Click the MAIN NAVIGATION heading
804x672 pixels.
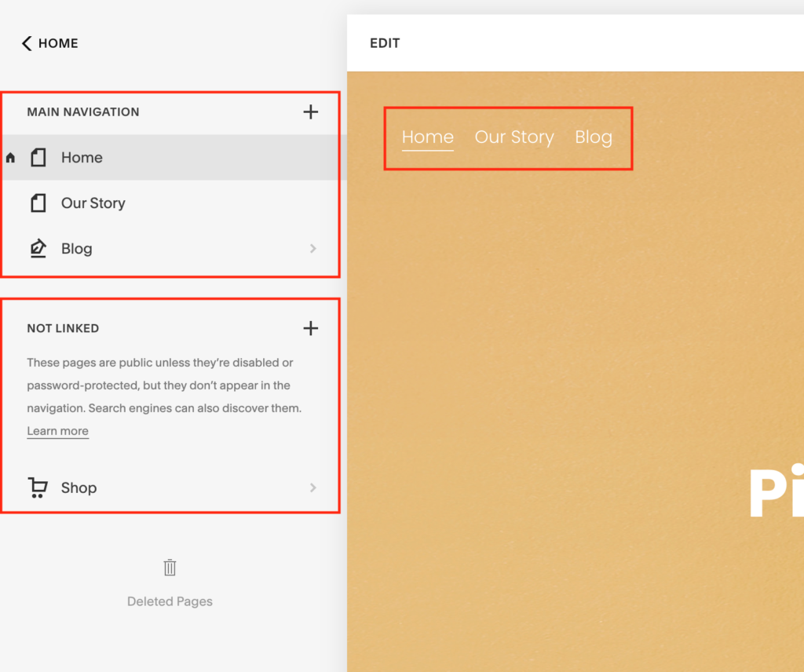tap(83, 111)
